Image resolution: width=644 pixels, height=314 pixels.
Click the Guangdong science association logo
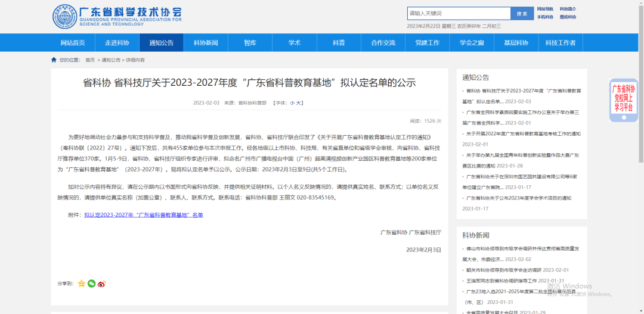tap(117, 17)
